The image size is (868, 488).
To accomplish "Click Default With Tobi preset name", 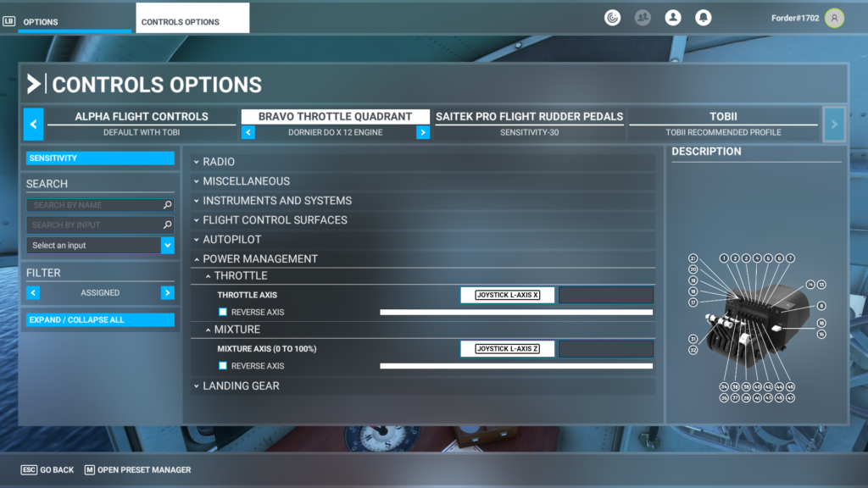I will pos(142,132).
